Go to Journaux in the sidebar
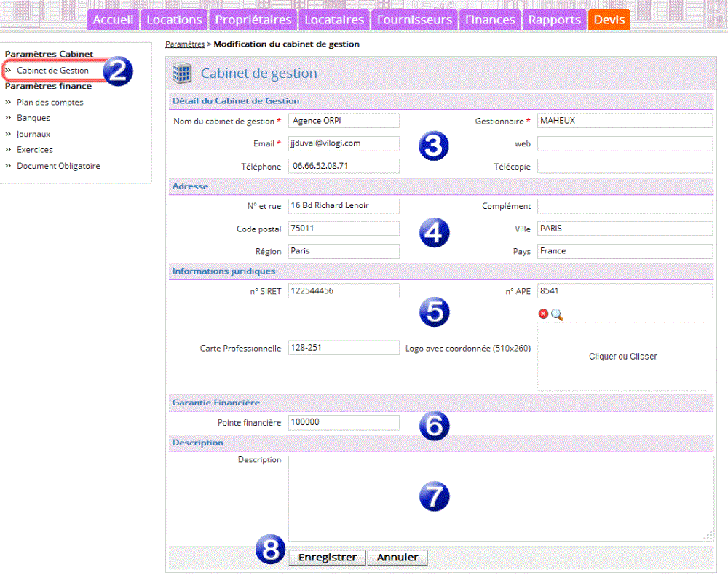728x575 pixels. point(33,134)
